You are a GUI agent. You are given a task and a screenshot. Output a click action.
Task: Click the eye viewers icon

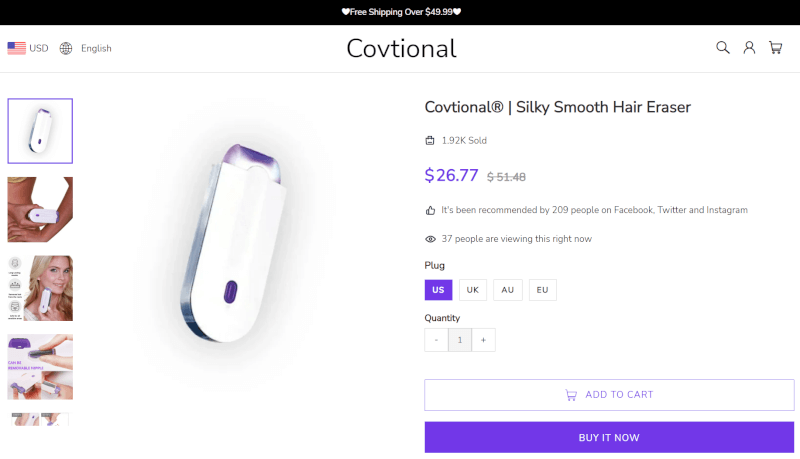coord(430,239)
